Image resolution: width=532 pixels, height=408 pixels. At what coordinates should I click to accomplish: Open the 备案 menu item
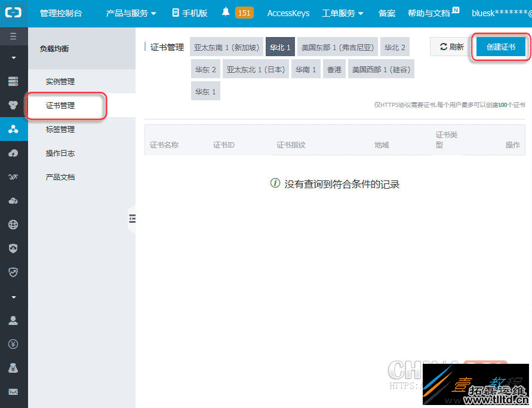tap(386, 12)
